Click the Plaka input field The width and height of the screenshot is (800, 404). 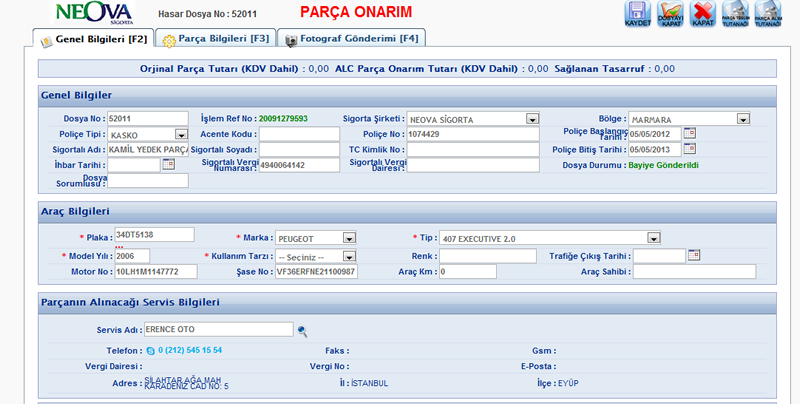pyautogui.click(x=153, y=234)
